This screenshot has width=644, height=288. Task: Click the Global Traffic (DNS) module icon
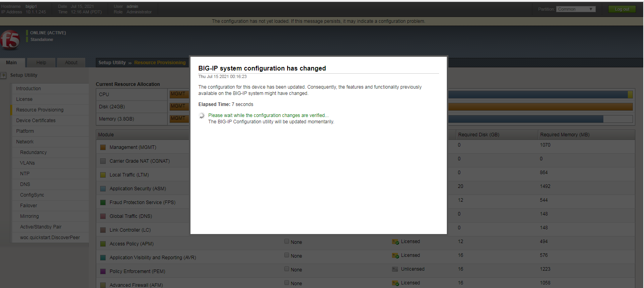pyautogui.click(x=103, y=216)
